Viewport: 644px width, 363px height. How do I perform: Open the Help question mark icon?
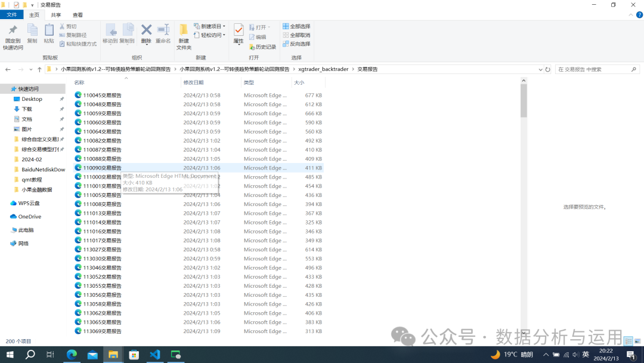tap(639, 15)
